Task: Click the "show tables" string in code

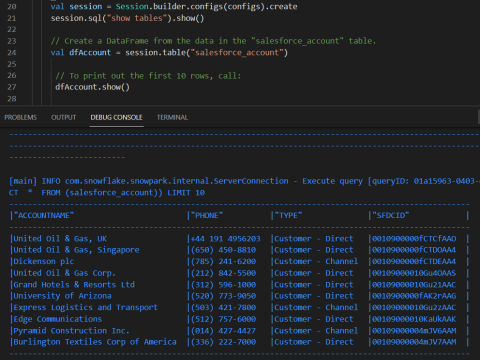Action: 136,18
